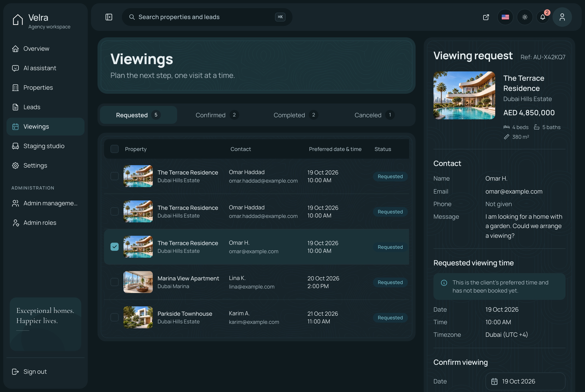This screenshot has width=585, height=392.
Task: Switch to the Requested tab
Action: click(x=138, y=115)
